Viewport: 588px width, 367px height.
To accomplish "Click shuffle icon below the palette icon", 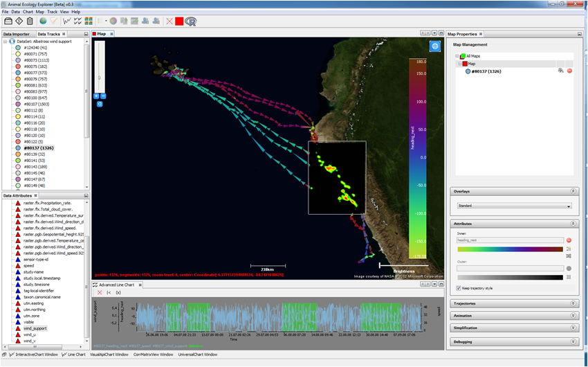I will point(569,256).
